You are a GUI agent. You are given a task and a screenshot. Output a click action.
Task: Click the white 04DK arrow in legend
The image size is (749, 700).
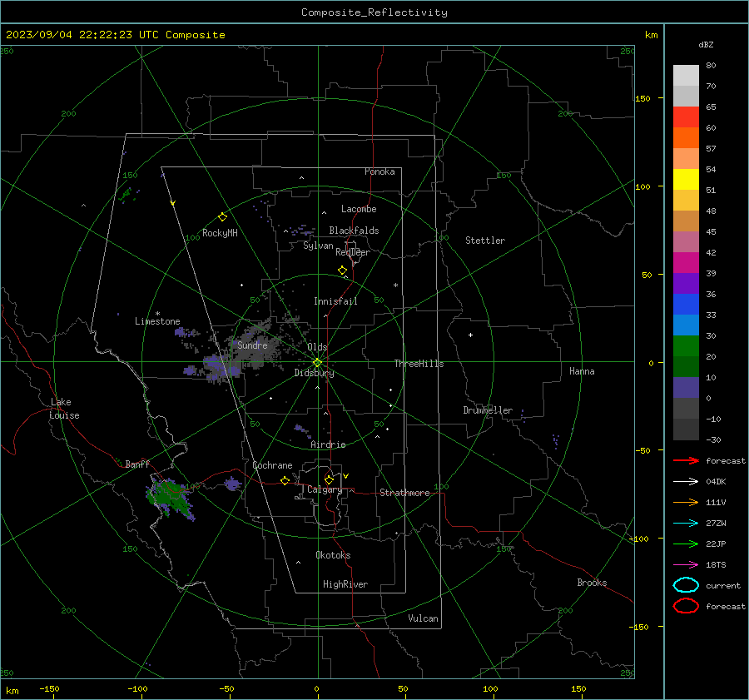tap(686, 481)
